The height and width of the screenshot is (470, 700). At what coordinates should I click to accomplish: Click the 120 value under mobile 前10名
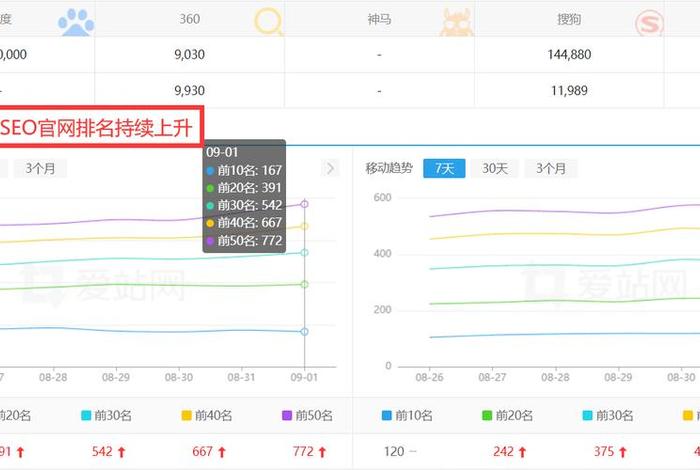click(x=394, y=452)
